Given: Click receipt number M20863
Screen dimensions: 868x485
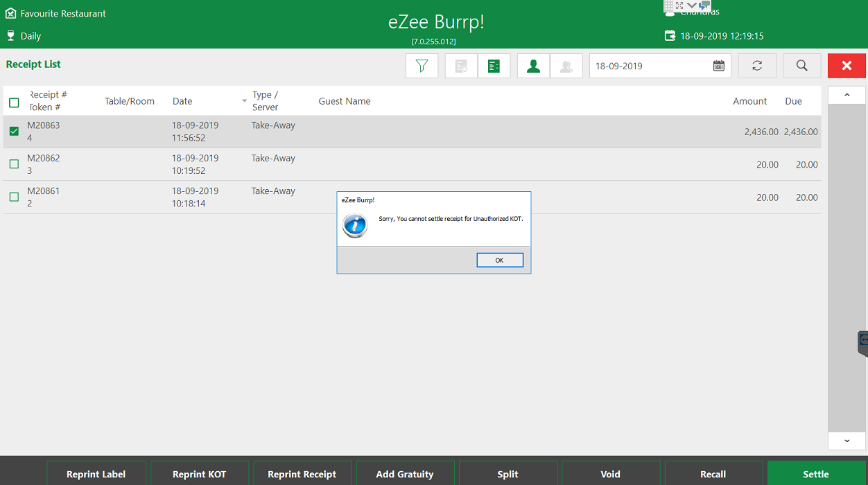Looking at the screenshot, I should click(x=44, y=125).
